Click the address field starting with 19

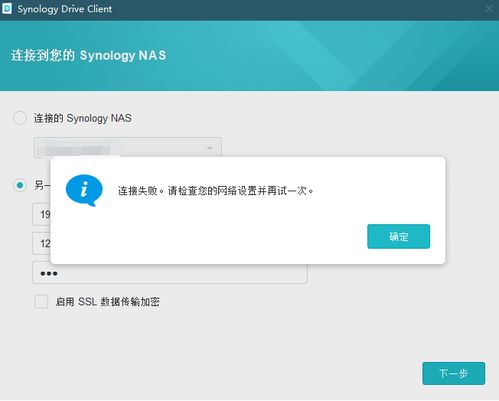pos(41,214)
